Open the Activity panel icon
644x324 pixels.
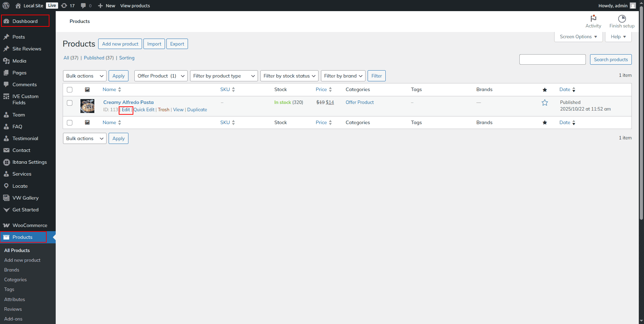click(593, 19)
